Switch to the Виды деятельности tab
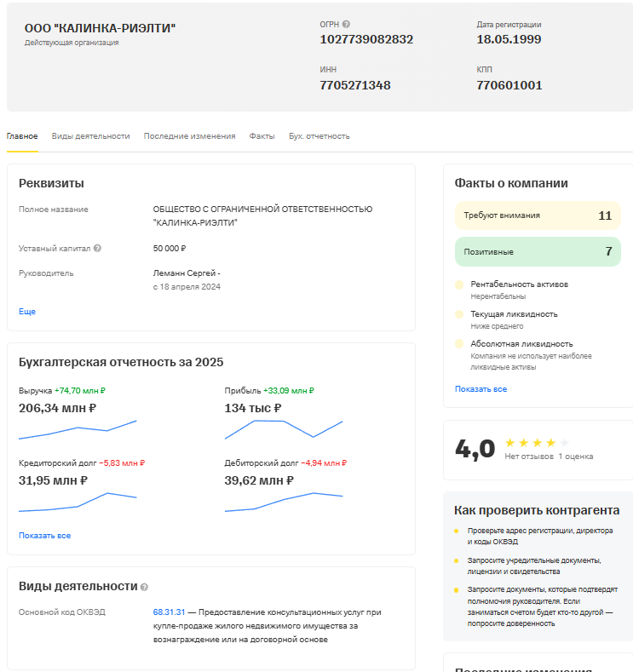This screenshot has width=633, height=672. (x=90, y=136)
